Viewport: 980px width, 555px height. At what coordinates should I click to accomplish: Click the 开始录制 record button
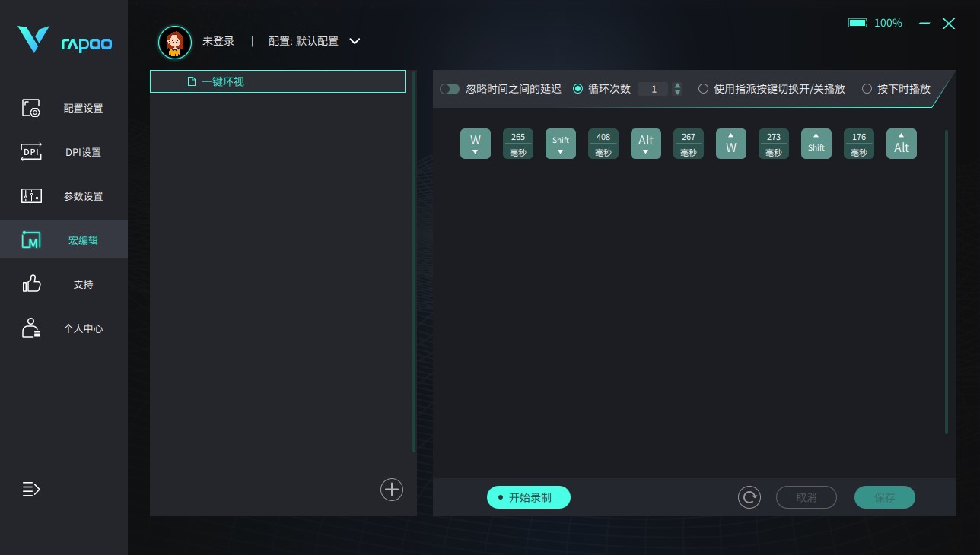point(529,497)
